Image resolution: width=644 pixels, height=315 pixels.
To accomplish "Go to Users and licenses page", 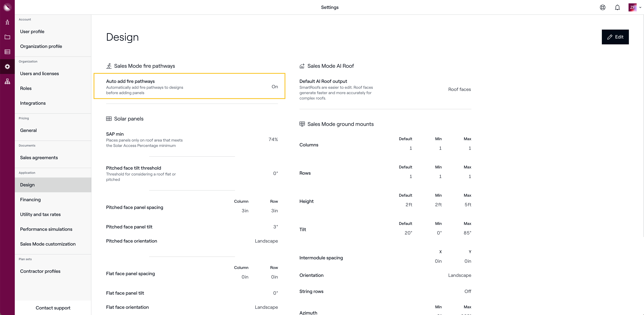I will pyautogui.click(x=39, y=74).
